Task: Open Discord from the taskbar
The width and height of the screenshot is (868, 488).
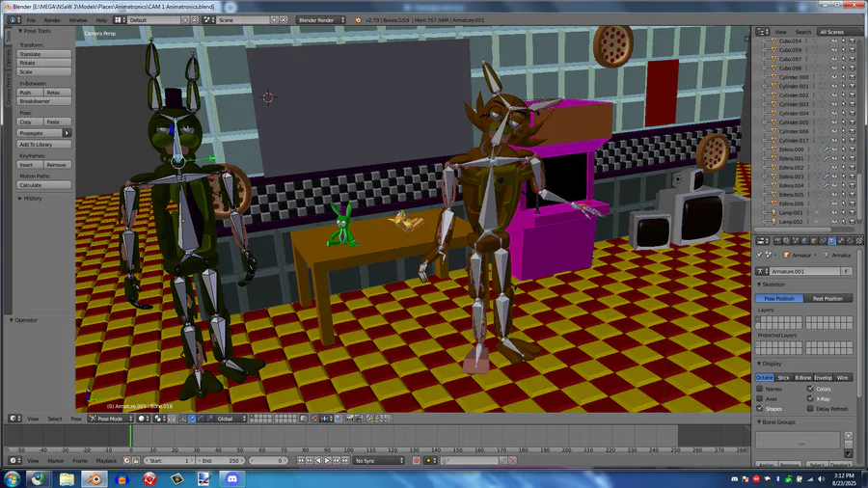Action: click(231, 479)
